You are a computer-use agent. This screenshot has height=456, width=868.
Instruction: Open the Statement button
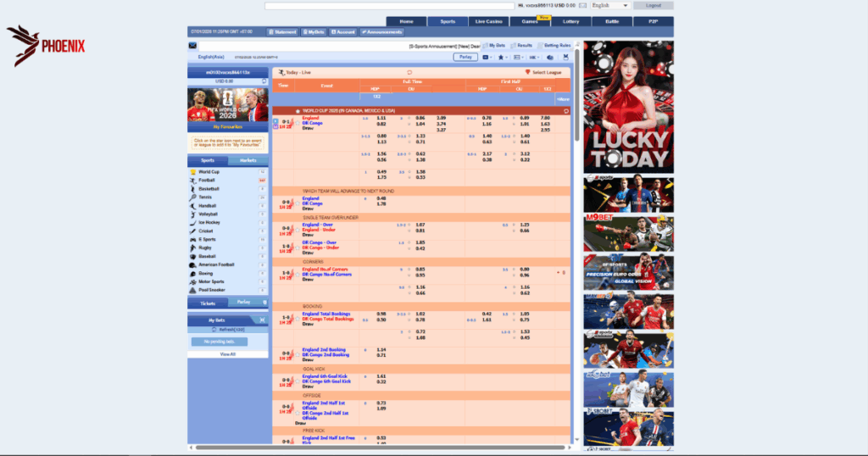click(x=282, y=32)
